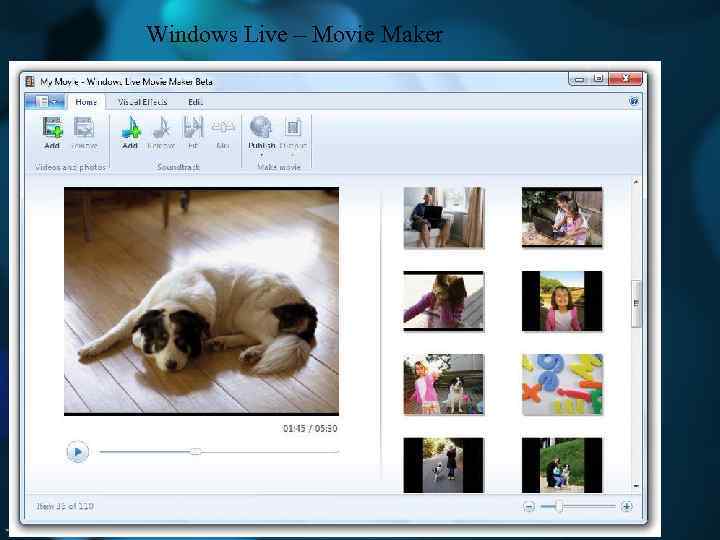Select thumbnail of smiling girl portrait
Screen dimensions: 720x540
coord(562,301)
